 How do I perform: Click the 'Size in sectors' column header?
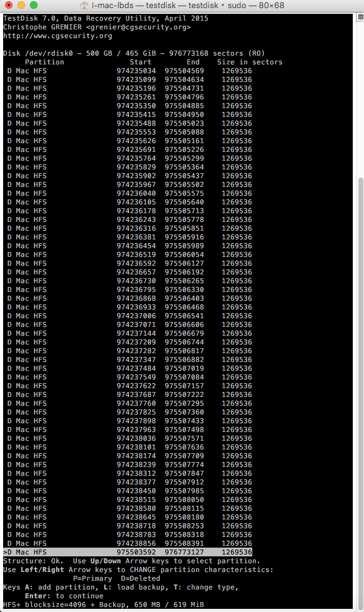coord(250,62)
